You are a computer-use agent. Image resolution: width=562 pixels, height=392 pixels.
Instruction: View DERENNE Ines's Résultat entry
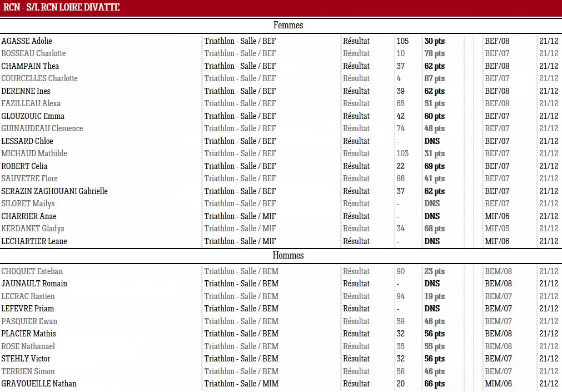pyautogui.click(x=356, y=91)
